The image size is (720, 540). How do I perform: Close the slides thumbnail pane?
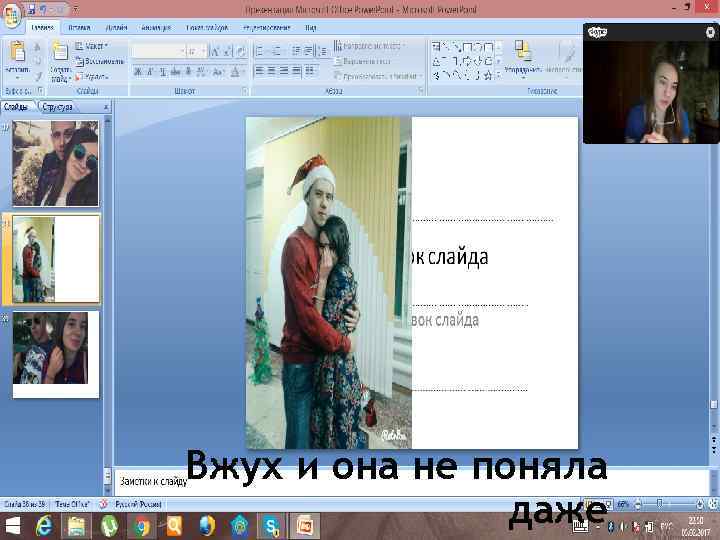106,107
